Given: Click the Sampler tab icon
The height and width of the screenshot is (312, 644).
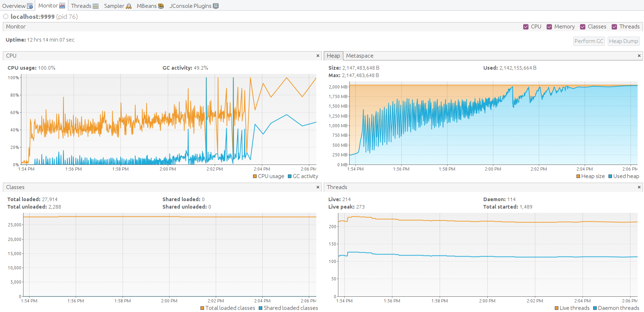Looking at the screenshot, I should coord(129,6).
